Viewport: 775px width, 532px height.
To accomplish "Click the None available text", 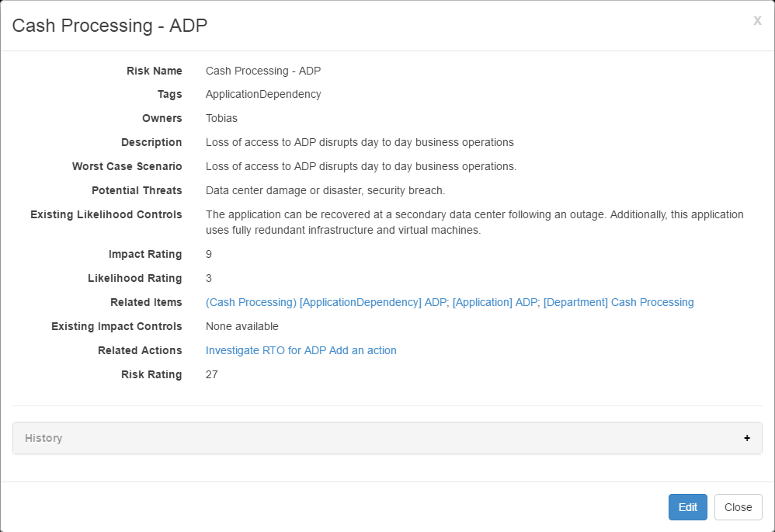I will click(242, 326).
